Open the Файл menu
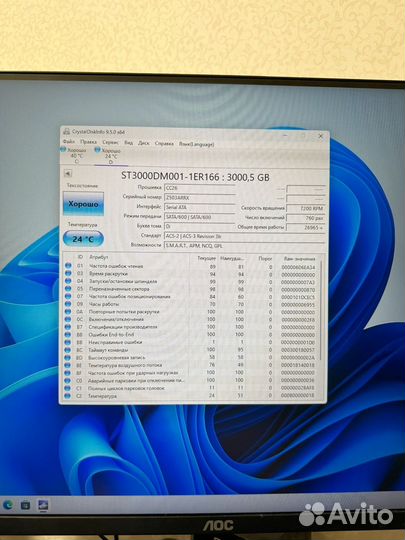The height and width of the screenshot is (540, 405). pos(69,142)
